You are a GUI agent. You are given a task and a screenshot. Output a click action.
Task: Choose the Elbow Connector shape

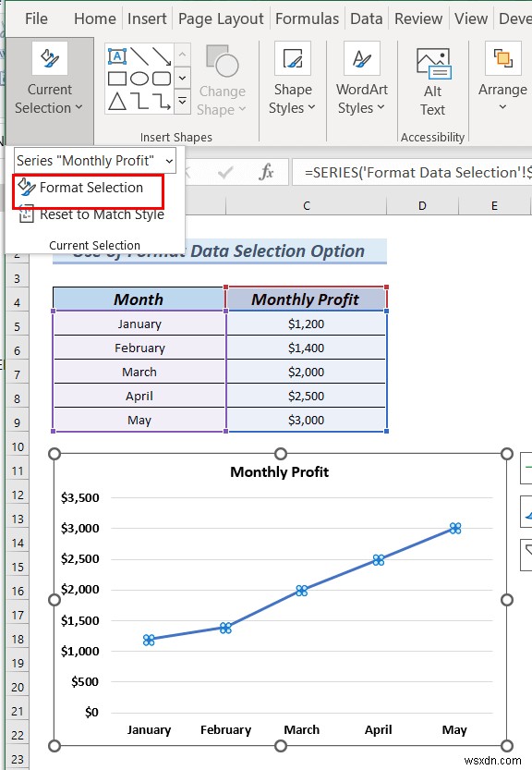tap(139, 101)
